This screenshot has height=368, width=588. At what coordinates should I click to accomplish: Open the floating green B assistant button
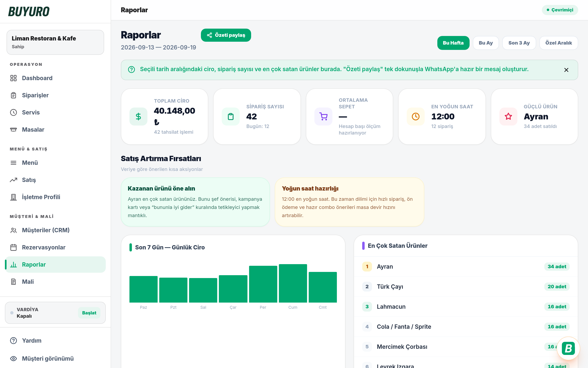[x=568, y=348]
